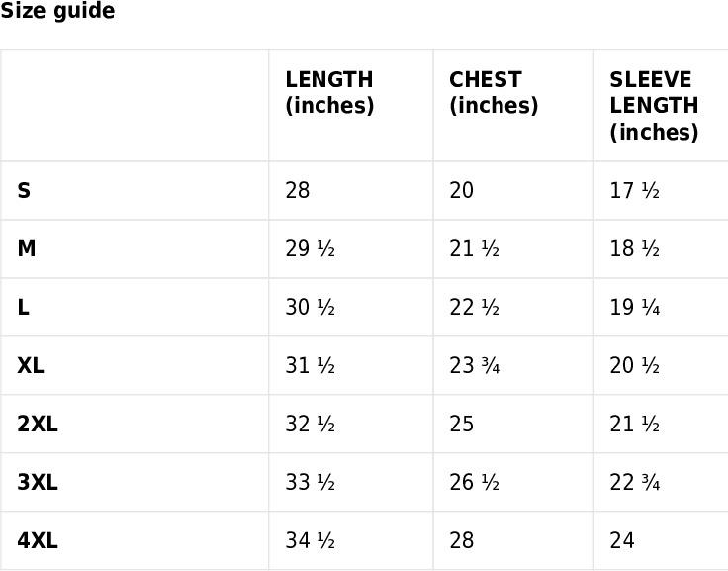Viewport: 728px width, 571px height.
Task: Select the 4XL sleeve length 24
Action: [622, 540]
